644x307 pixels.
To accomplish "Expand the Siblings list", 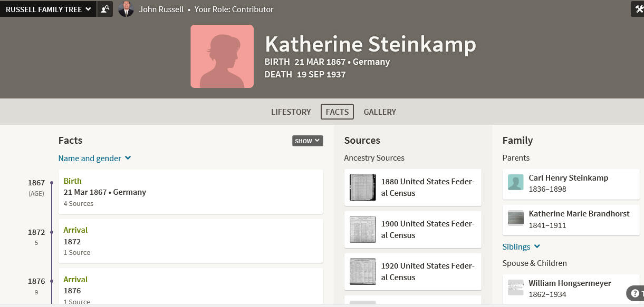I will 521,246.
